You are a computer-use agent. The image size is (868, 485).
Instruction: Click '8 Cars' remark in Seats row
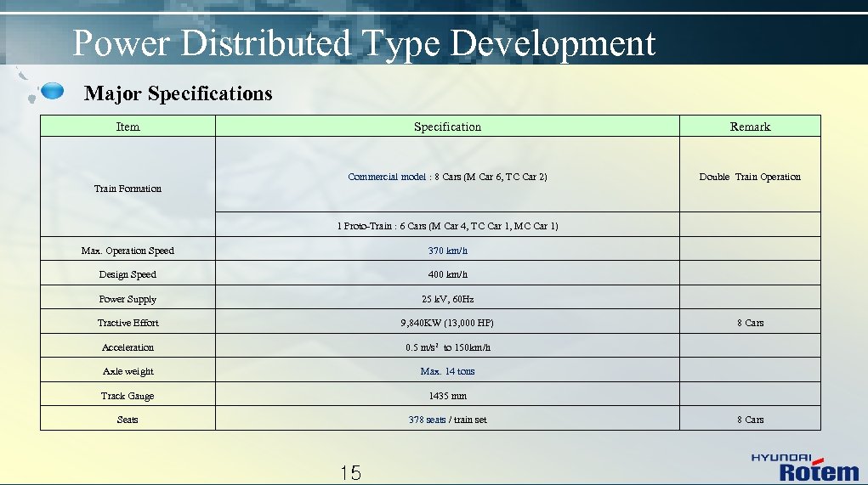pyautogui.click(x=750, y=420)
